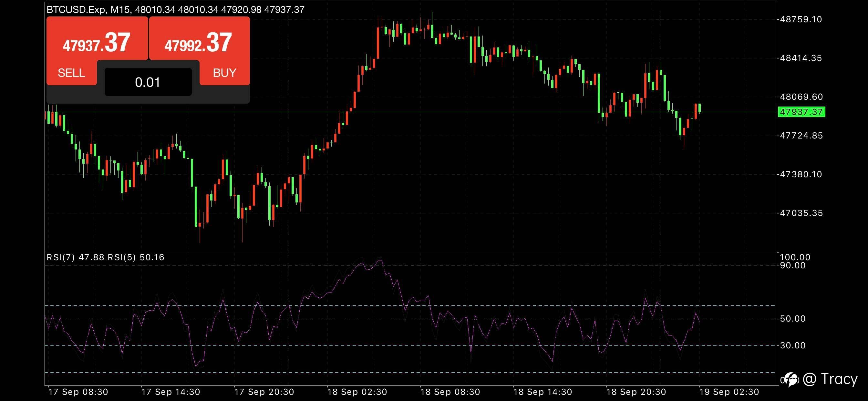Click the 17 Sep 14:30 time label
This screenshot has height=401, width=868.
point(171,392)
